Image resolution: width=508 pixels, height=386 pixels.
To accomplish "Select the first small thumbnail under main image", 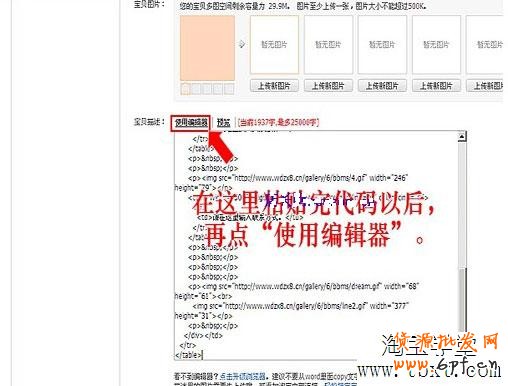I will 186,89.
